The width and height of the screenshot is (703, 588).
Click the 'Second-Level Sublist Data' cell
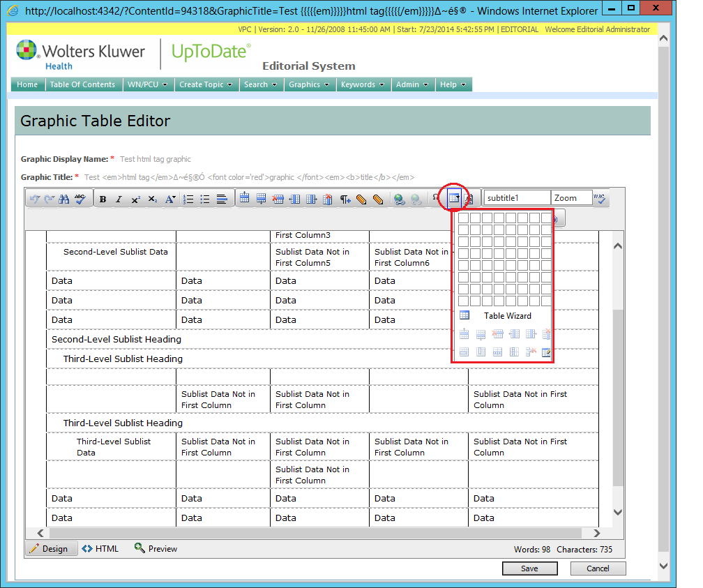coord(111,257)
